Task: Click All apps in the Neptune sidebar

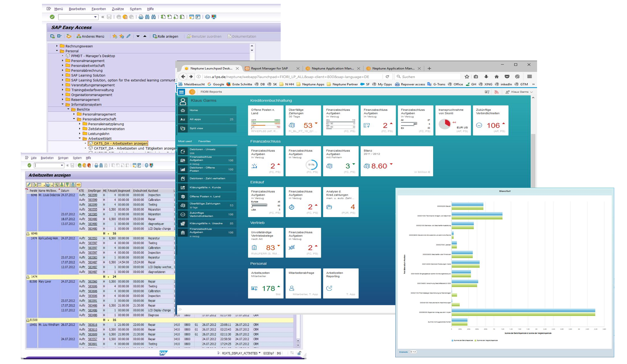Action: pos(207,119)
